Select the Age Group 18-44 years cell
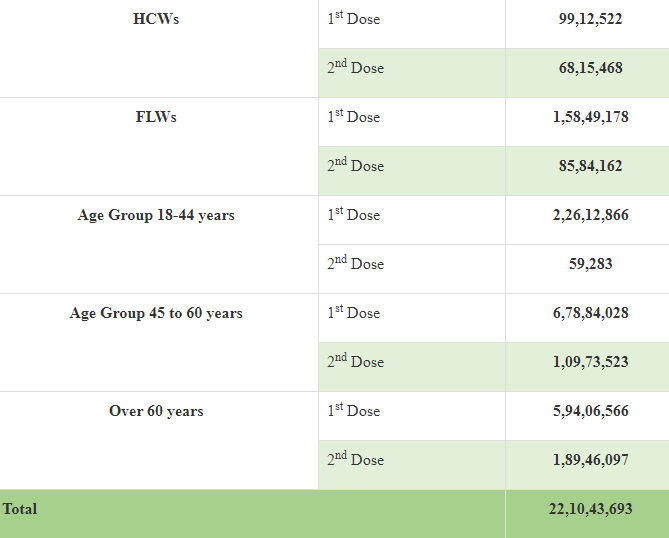 pos(156,215)
